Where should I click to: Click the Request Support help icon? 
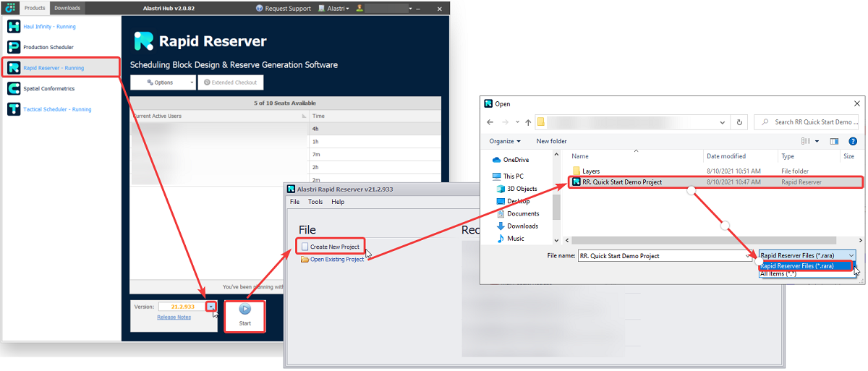260,9
